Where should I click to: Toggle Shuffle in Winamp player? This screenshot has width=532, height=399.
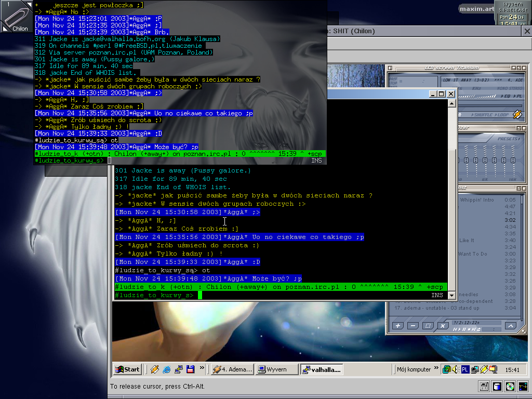[x=482, y=115]
